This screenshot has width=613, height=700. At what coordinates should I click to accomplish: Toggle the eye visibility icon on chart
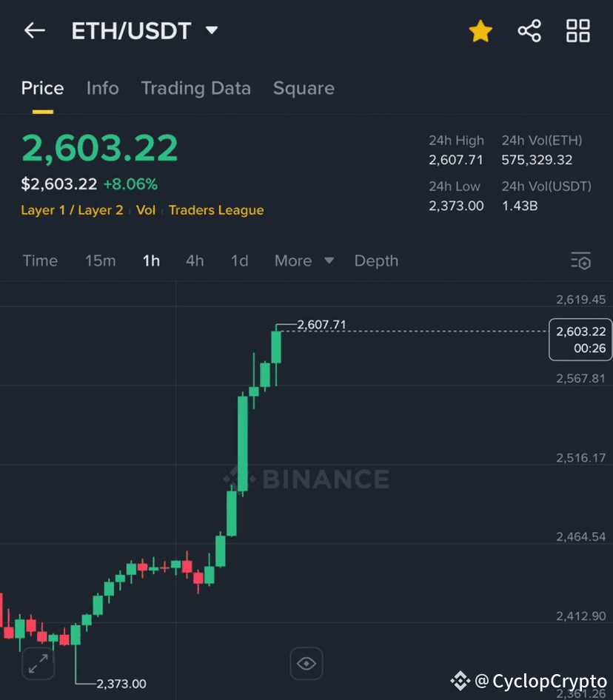[306, 664]
